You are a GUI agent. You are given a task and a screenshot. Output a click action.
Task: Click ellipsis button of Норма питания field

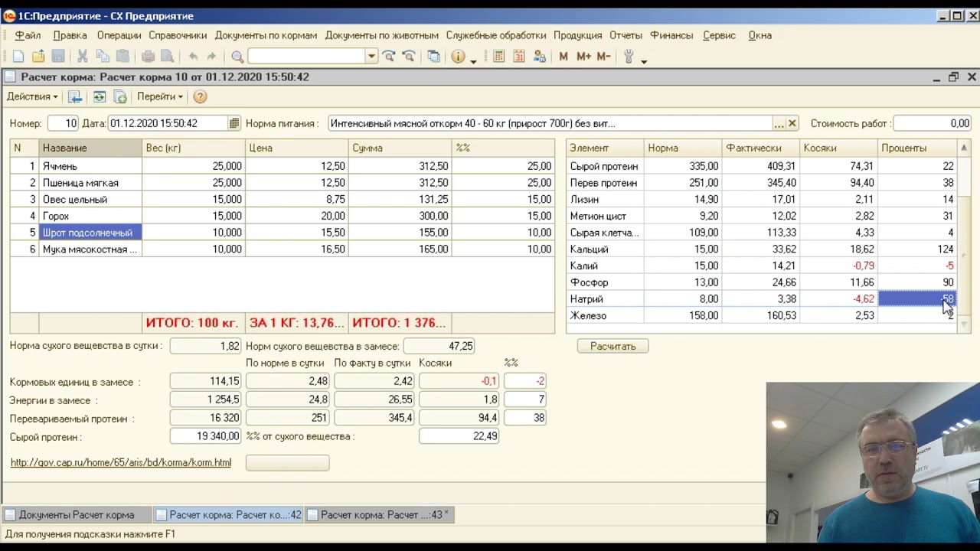[x=779, y=123]
